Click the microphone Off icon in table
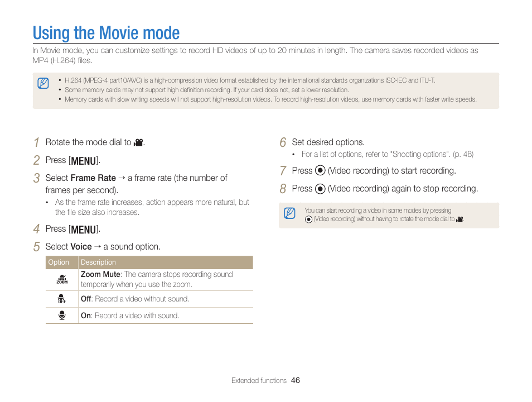 (x=62, y=299)
